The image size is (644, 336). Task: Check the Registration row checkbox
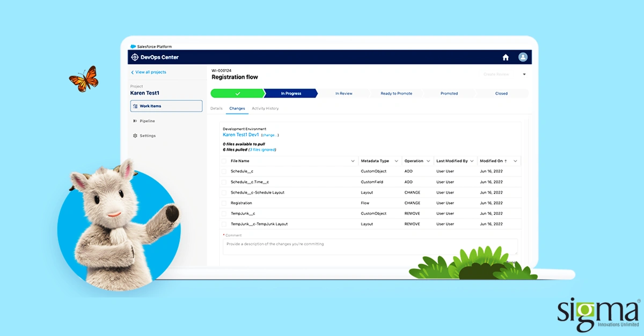coord(224,203)
